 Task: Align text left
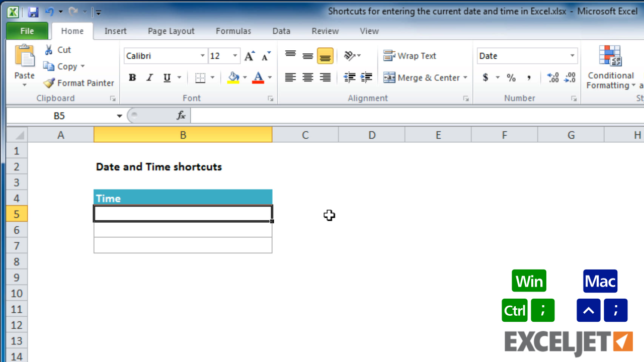click(x=290, y=77)
